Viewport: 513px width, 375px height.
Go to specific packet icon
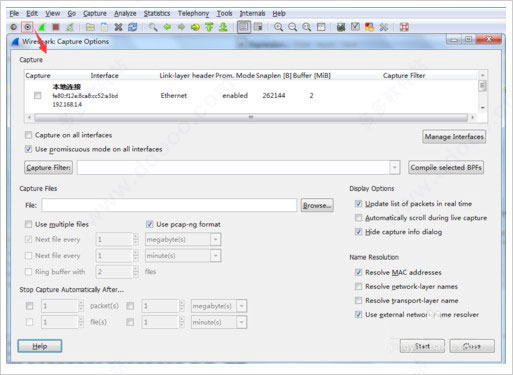coord(195,27)
